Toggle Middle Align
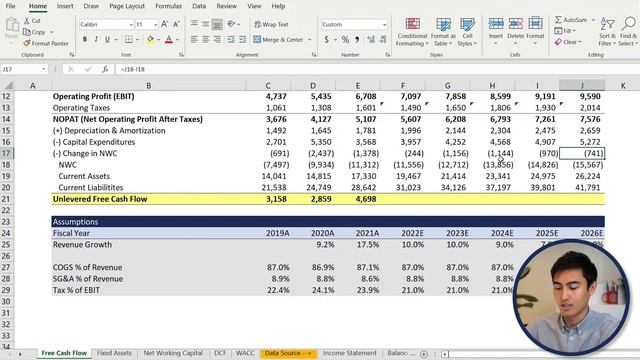The width and height of the screenshot is (640, 360). pos(206,24)
